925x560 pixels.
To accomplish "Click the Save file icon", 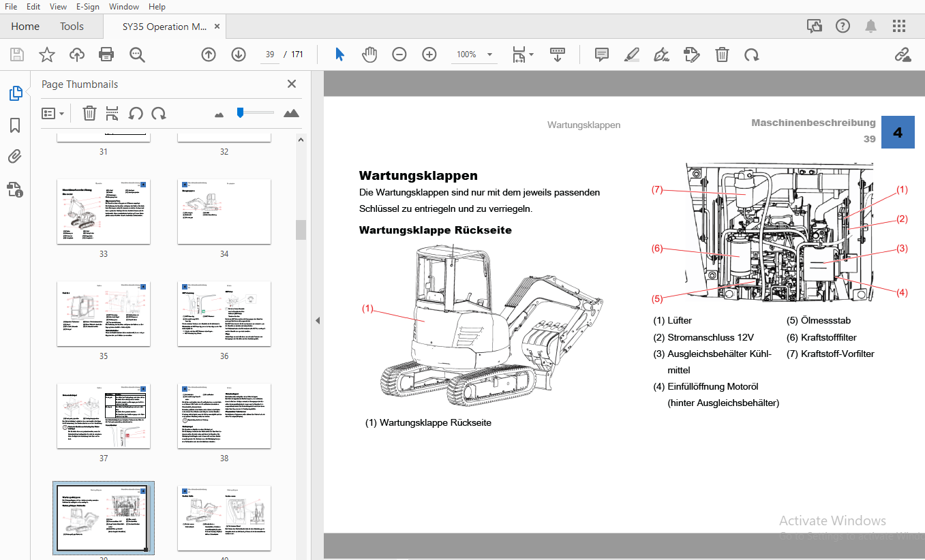I will pos(17,55).
